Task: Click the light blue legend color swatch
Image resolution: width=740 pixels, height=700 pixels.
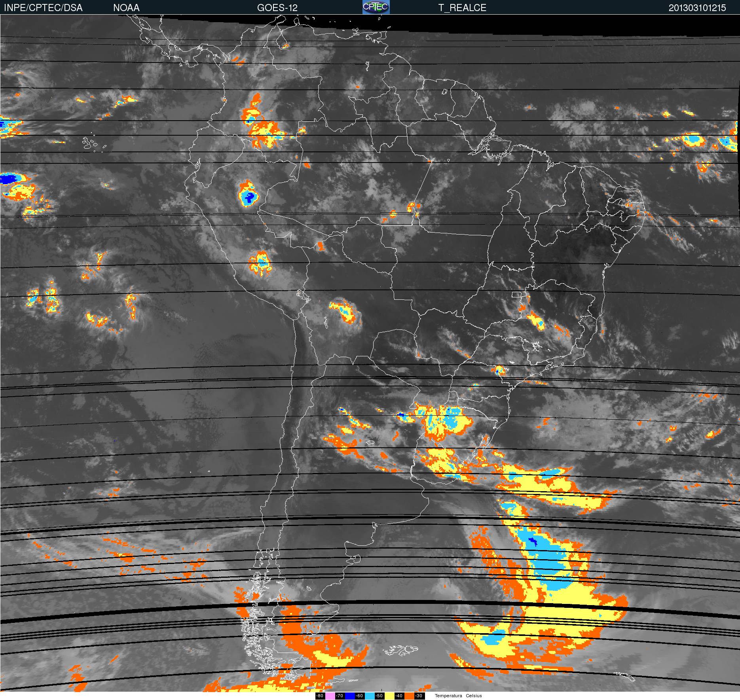Action: (x=370, y=696)
